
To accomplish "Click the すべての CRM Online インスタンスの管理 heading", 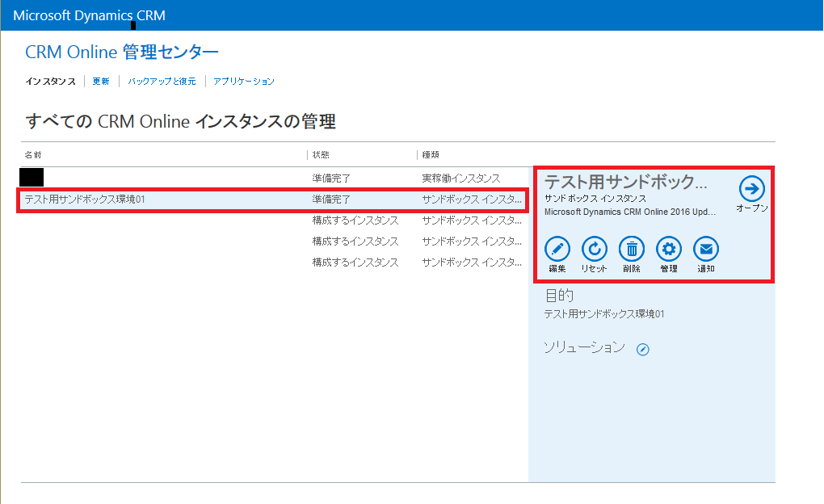I will tap(180, 121).
